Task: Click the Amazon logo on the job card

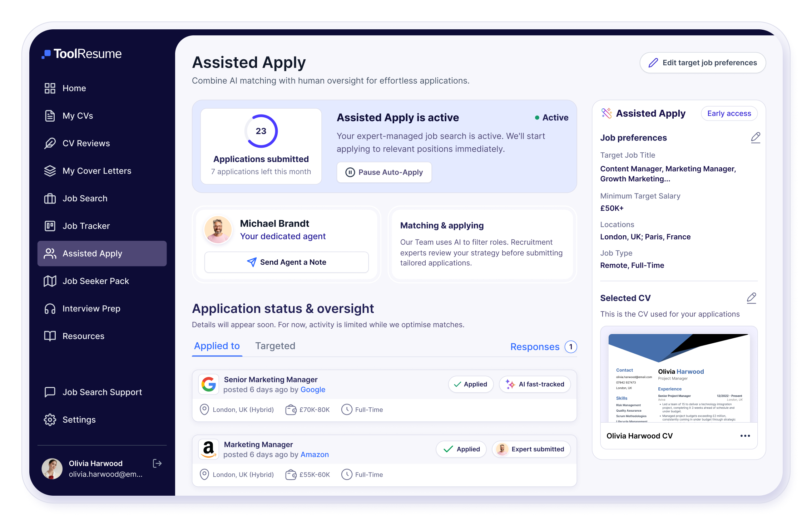Action: pos(209,449)
